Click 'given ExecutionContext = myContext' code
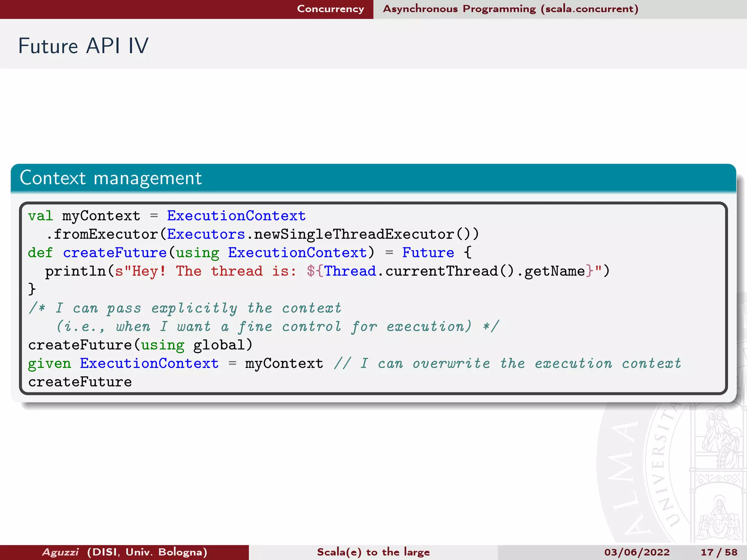This screenshot has height=560, width=747. click(175, 364)
